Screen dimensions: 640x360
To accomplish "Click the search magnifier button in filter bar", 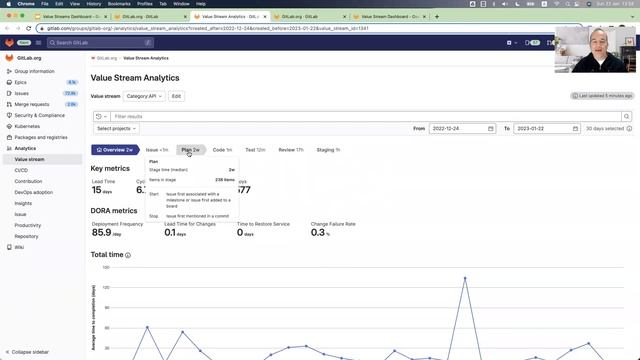I will [626, 116].
